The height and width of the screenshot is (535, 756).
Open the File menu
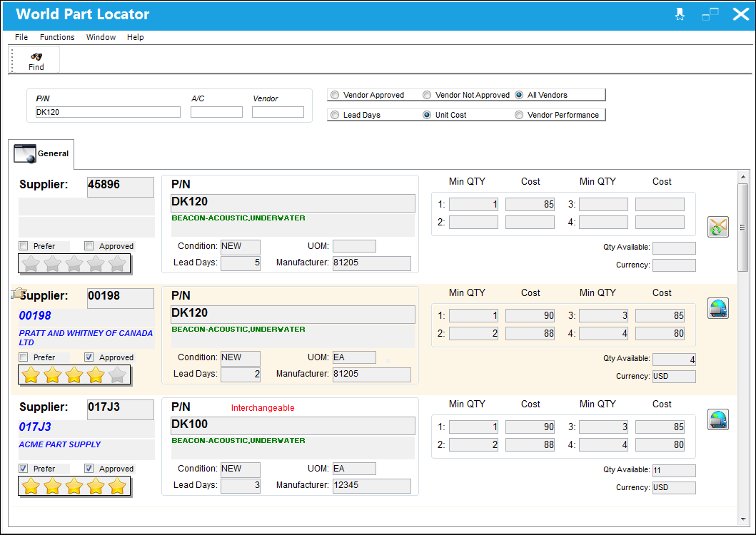point(21,37)
